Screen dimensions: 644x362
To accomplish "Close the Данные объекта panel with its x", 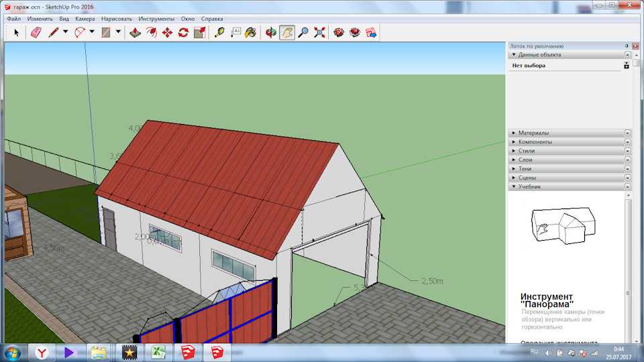I will [628, 54].
